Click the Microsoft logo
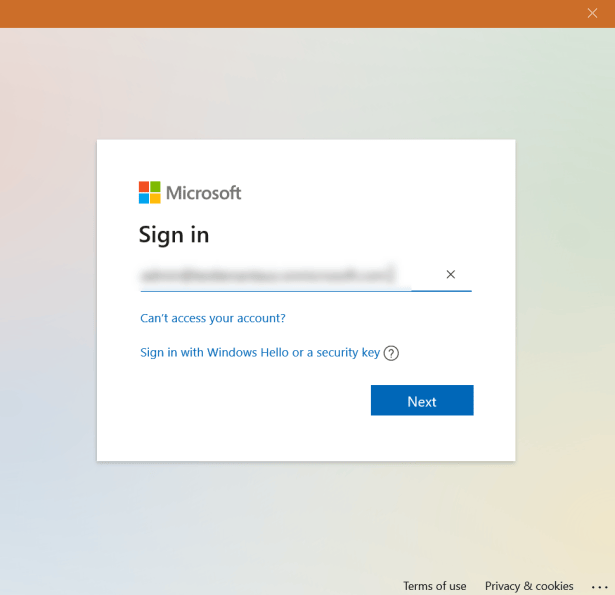 point(190,193)
